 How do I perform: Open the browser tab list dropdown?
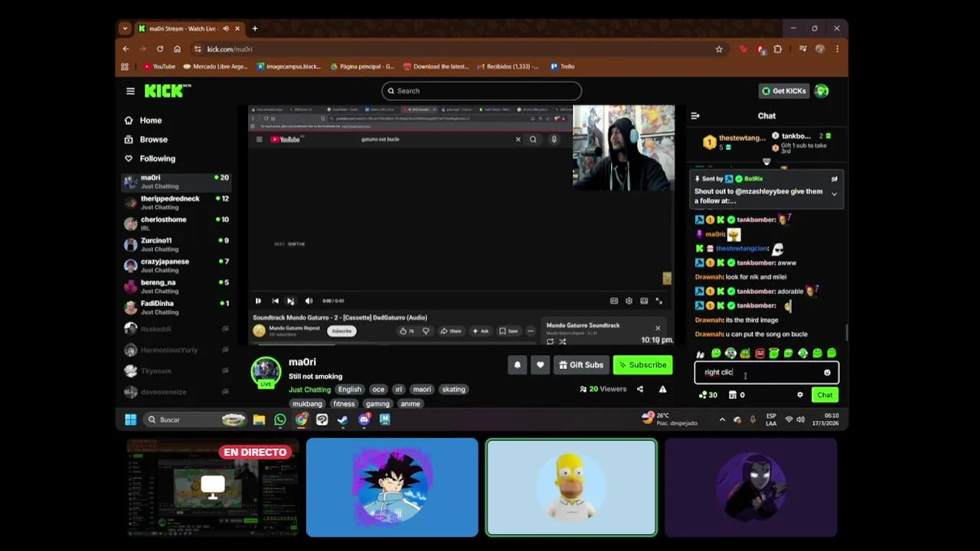coord(125,28)
